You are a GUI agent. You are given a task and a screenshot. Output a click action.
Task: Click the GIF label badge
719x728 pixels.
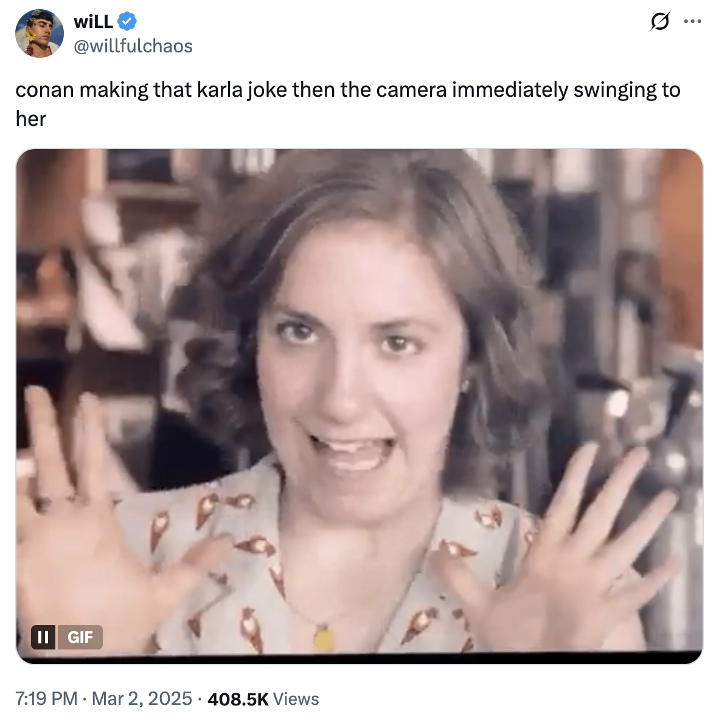point(80,637)
